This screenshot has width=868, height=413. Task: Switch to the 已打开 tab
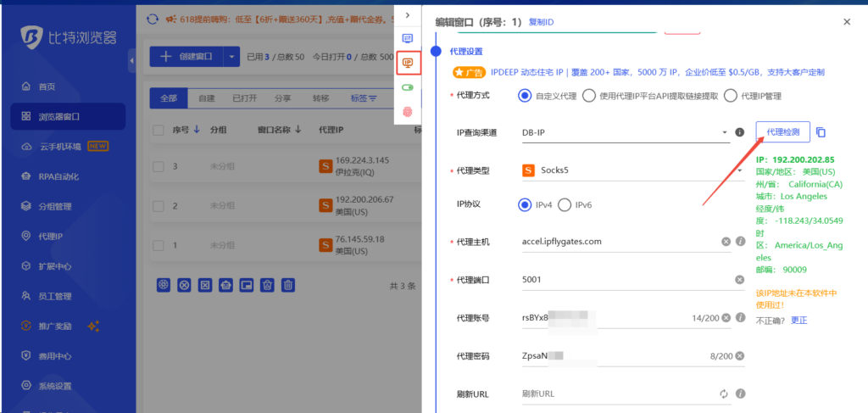click(245, 98)
